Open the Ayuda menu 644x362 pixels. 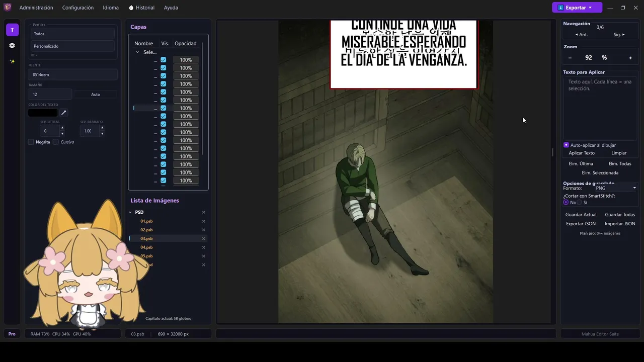point(171,8)
